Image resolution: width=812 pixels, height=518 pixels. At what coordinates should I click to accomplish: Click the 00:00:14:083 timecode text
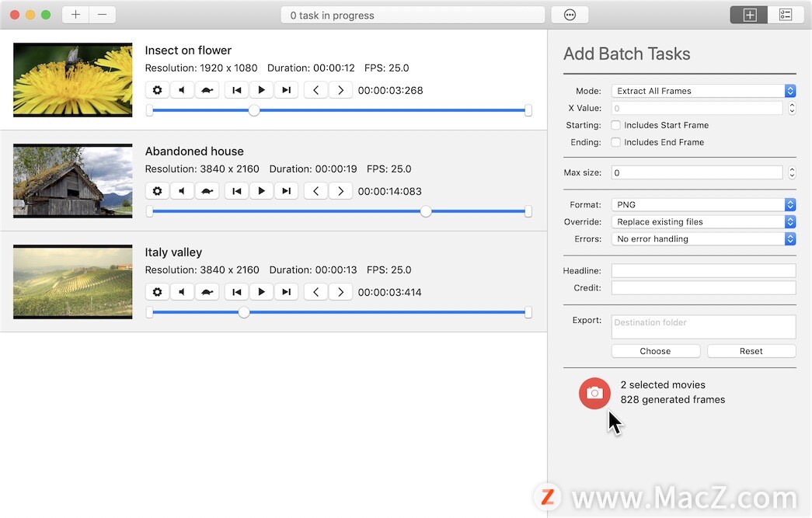pyautogui.click(x=390, y=191)
